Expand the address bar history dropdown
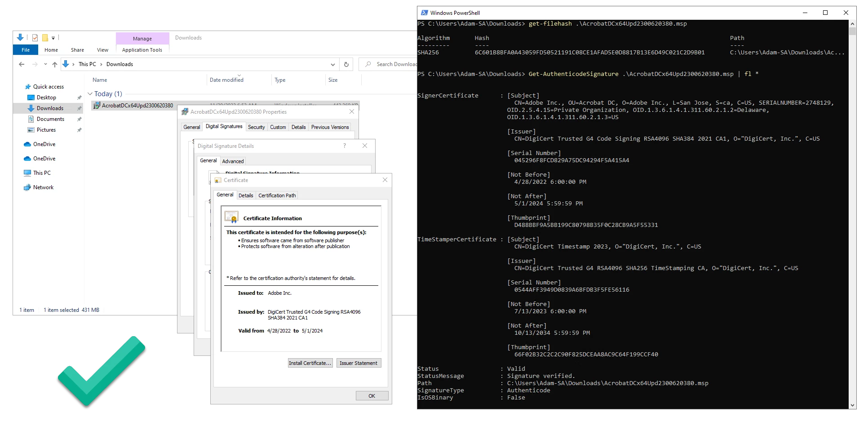 coord(332,64)
